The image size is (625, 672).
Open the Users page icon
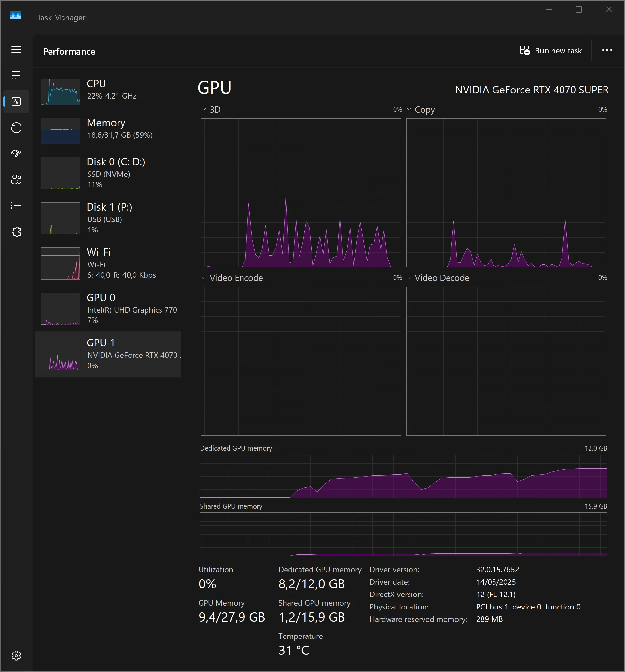(x=16, y=179)
